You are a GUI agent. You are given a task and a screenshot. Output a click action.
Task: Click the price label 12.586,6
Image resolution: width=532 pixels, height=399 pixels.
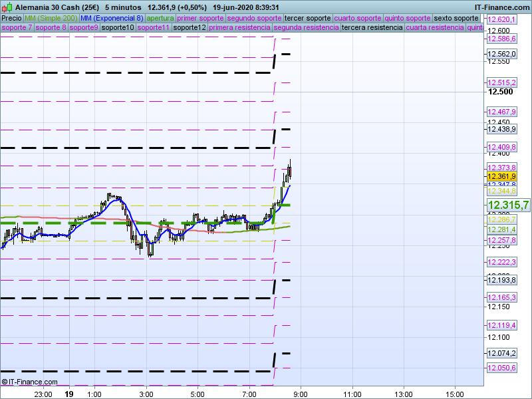click(x=502, y=39)
